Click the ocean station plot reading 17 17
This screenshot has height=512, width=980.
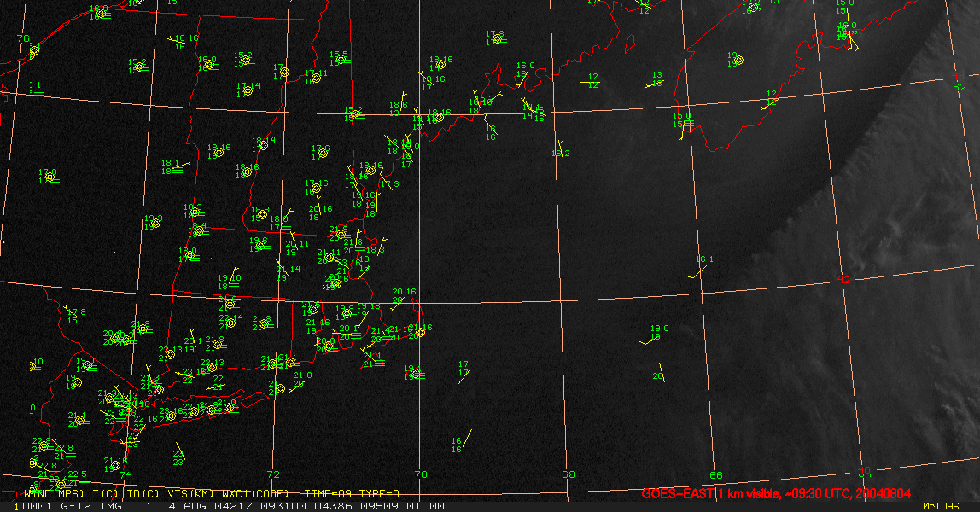(x=464, y=371)
